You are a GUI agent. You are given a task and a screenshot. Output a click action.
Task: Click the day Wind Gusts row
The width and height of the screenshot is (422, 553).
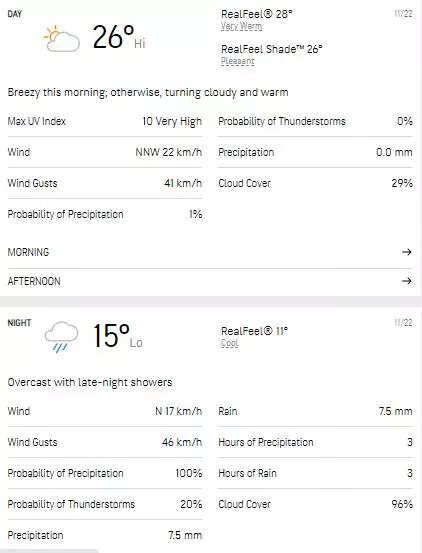[105, 183]
